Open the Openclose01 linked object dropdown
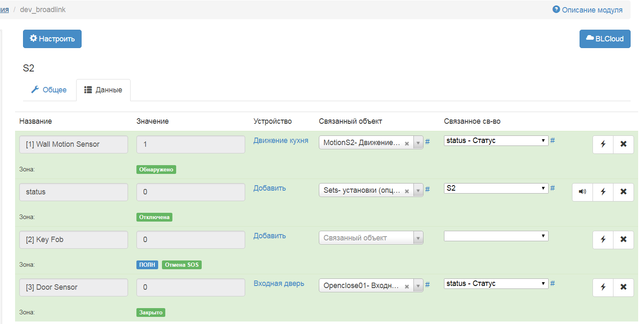This screenshot has height=324, width=644. [x=418, y=286]
